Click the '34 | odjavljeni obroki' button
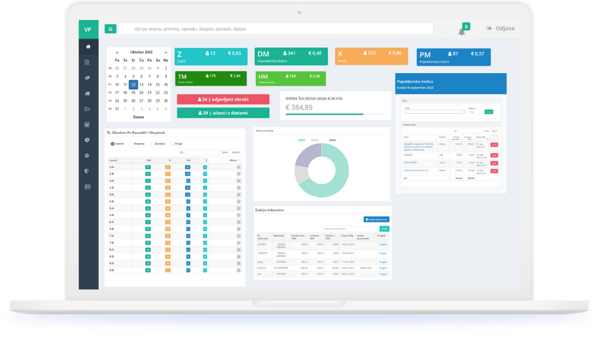This screenshot has height=364, width=598. pos(223,99)
